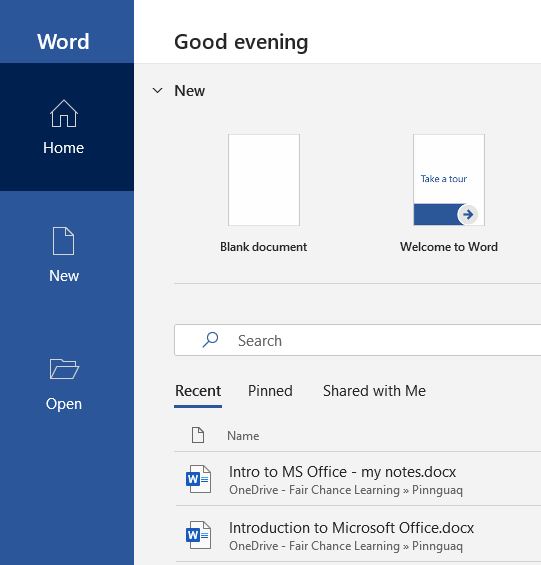Viewport: 541px width, 565px height.
Task: Click the Home house icon in sidebar
Action: click(x=64, y=114)
